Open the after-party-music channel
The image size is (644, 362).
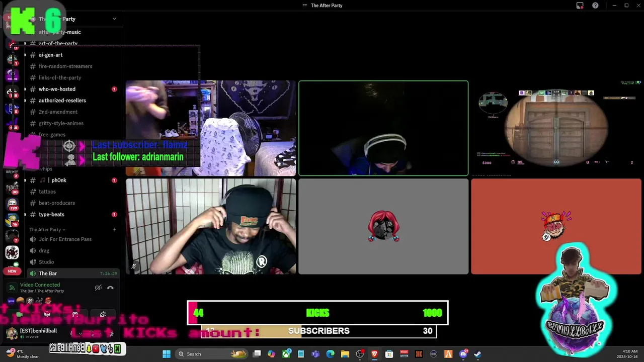pos(73,32)
